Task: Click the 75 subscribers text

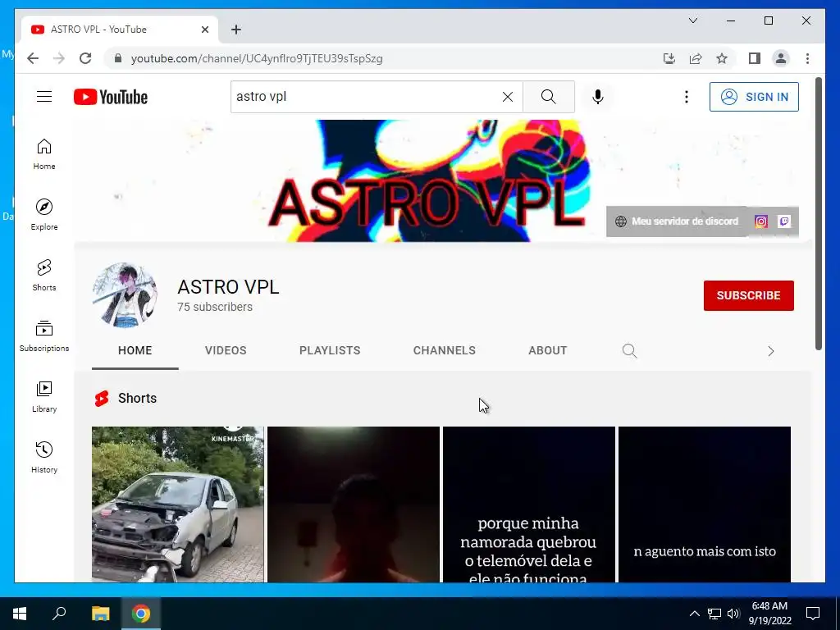Action: tap(215, 307)
